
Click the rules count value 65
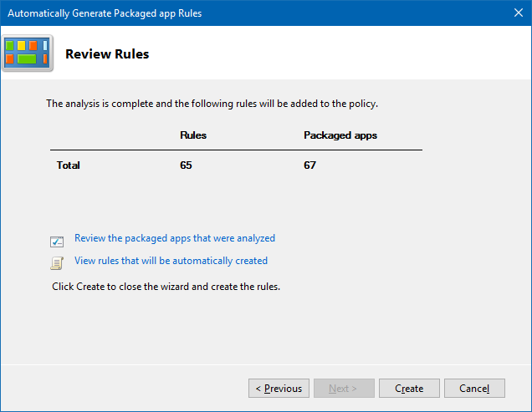(186, 165)
